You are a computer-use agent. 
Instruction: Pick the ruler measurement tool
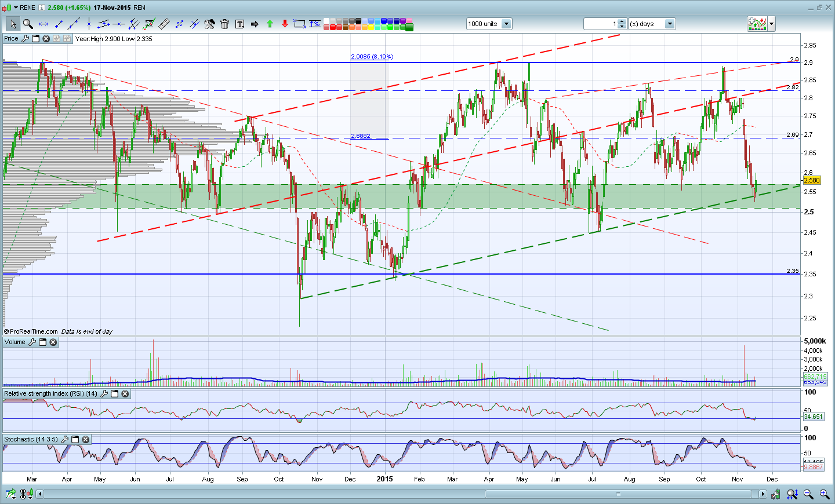(x=164, y=24)
